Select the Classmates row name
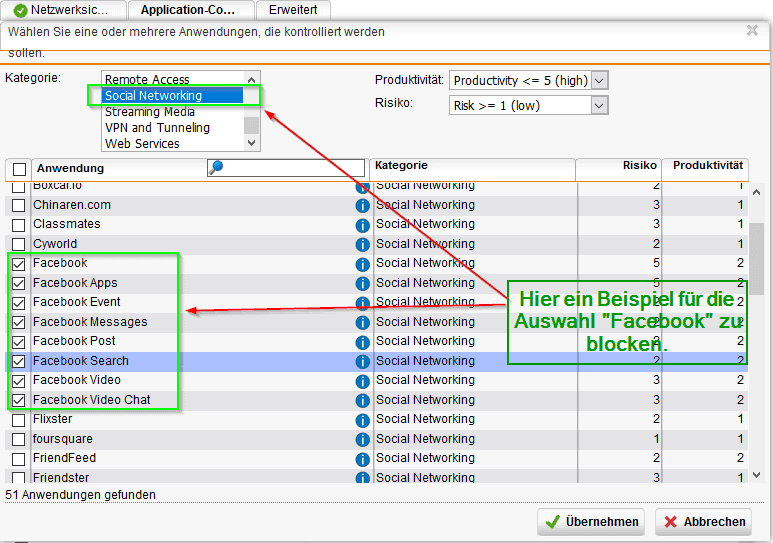The image size is (773, 543). tap(67, 224)
